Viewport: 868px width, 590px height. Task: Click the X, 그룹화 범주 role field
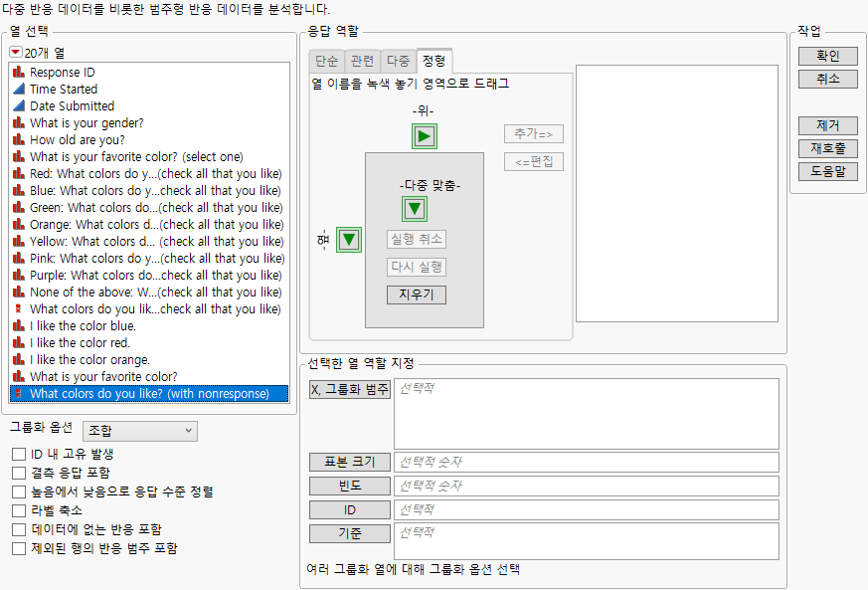coord(587,414)
